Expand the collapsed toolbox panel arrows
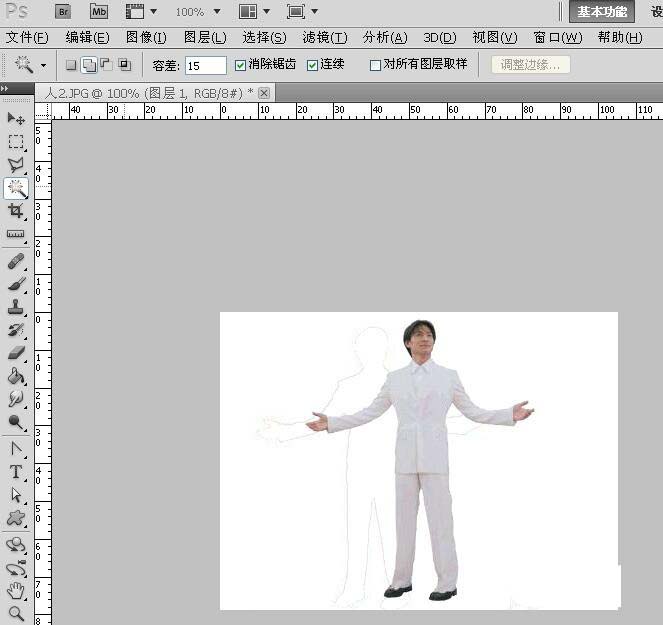The image size is (663, 625). coord(4,88)
